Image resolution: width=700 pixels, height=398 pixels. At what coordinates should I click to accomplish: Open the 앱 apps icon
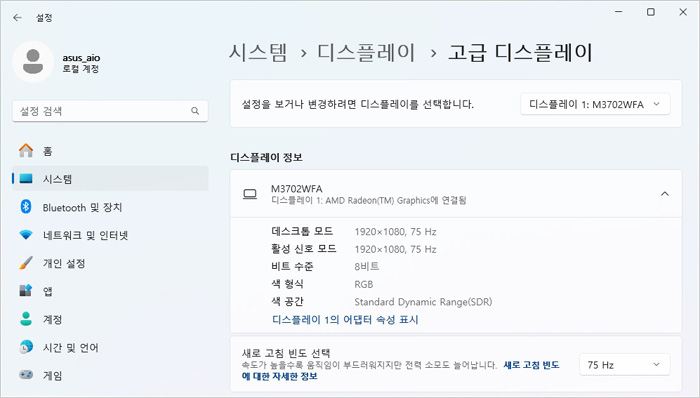coord(26,290)
